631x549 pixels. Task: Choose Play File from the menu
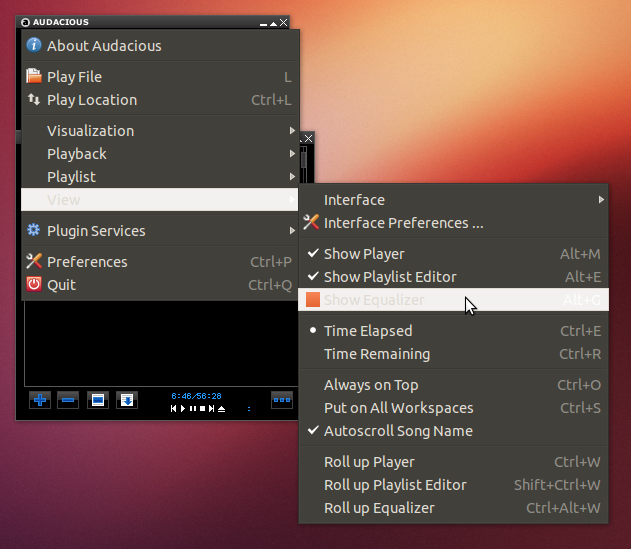160,76
